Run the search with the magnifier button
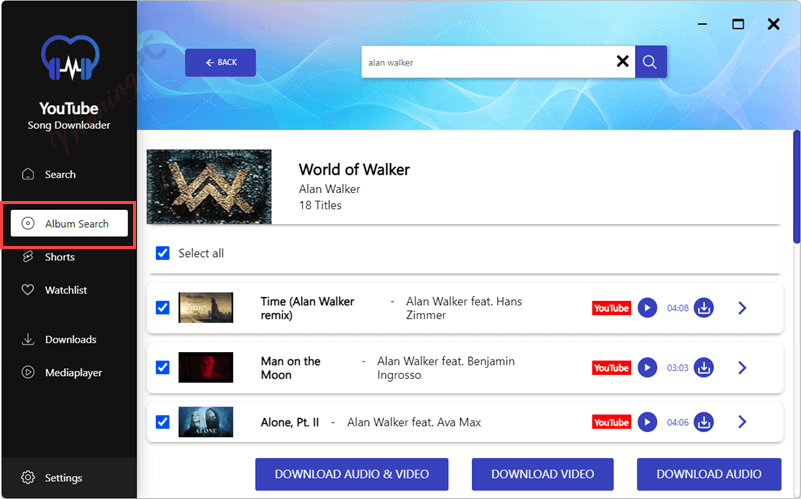This screenshot has width=801, height=499. 650,62
